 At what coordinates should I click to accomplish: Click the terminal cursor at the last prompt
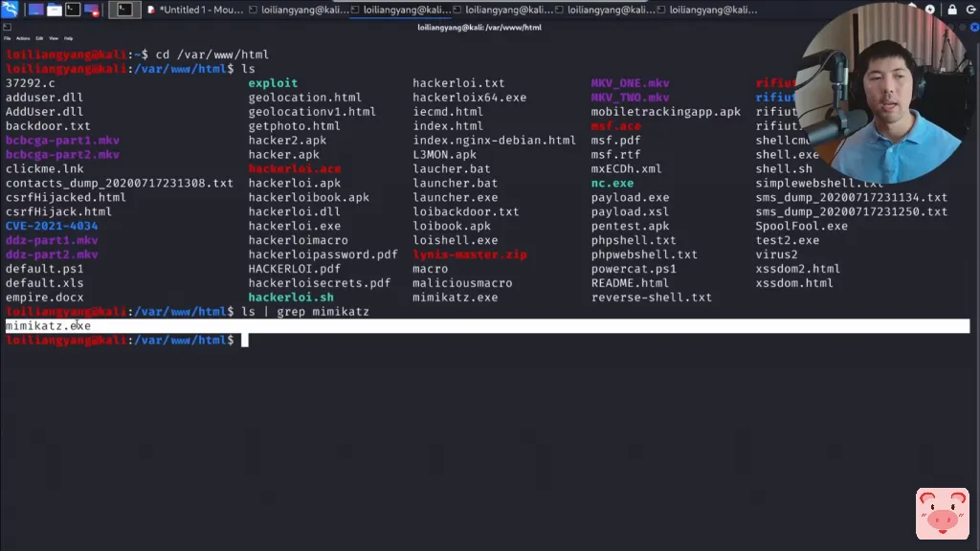pyautogui.click(x=245, y=340)
